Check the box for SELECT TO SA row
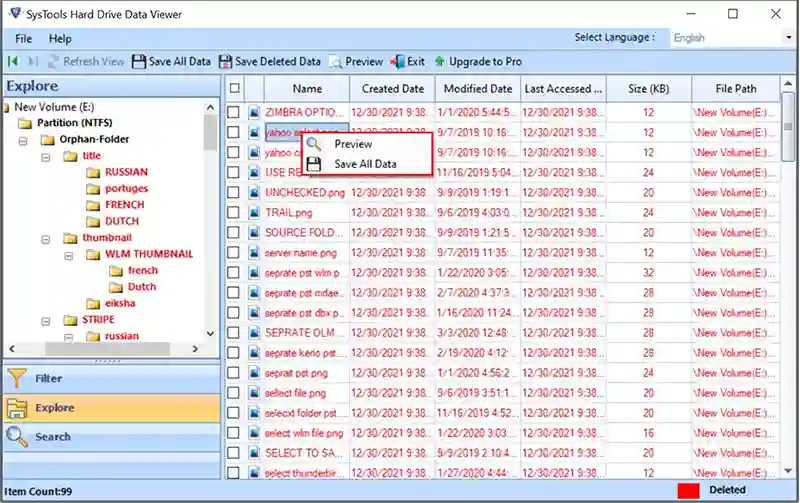Screen dimensions: 800x503 tap(233, 453)
